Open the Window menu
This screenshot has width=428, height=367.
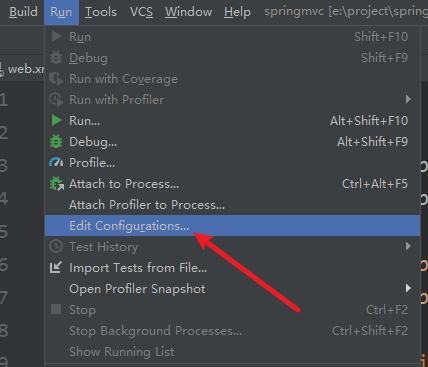pyautogui.click(x=188, y=12)
